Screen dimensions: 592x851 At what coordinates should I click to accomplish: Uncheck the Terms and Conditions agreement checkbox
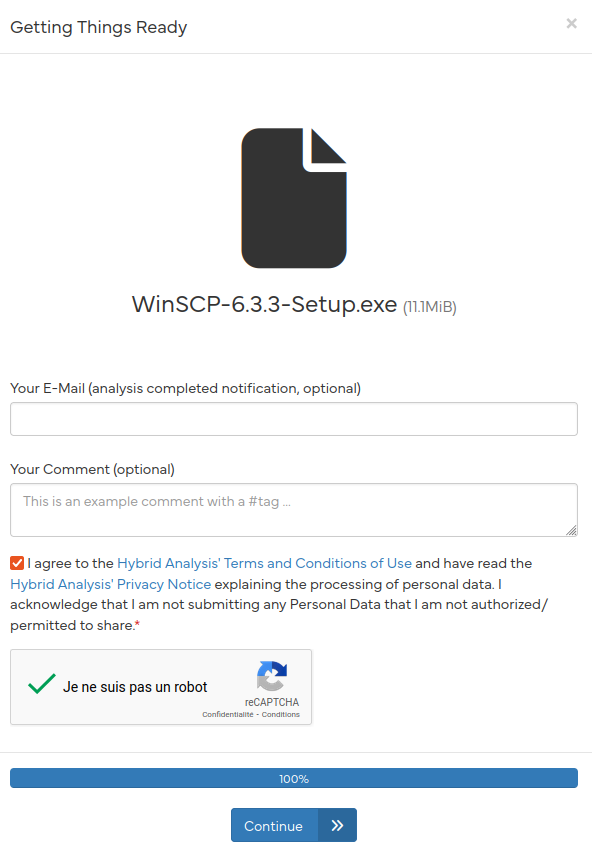click(x=17, y=563)
